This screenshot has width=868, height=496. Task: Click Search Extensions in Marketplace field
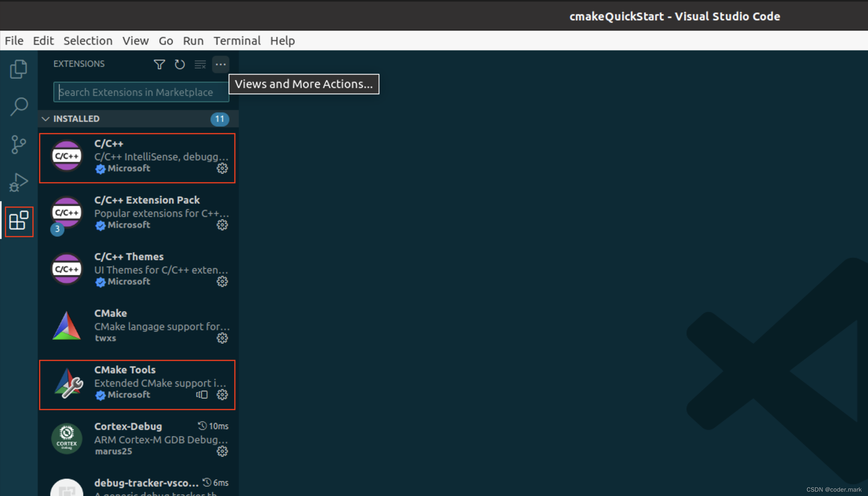(x=141, y=92)
